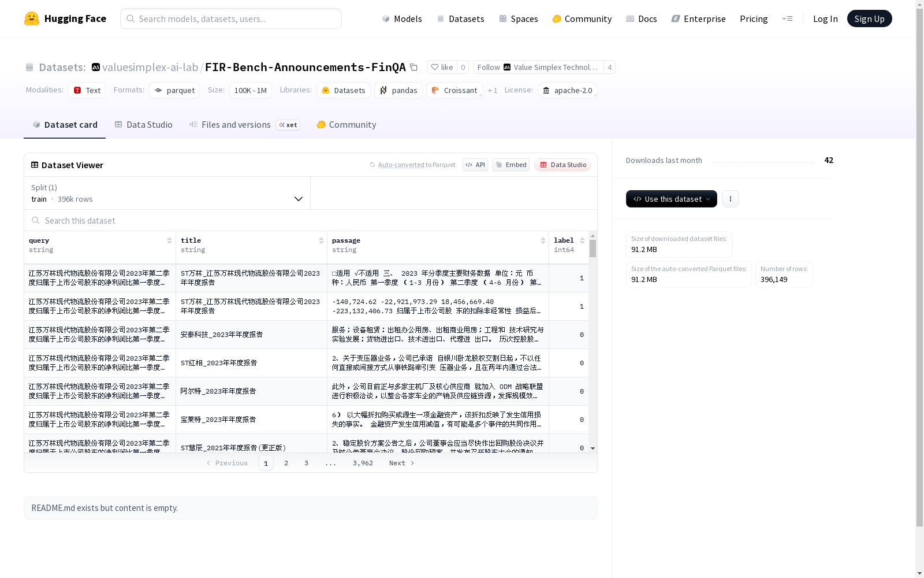
Task: Click the Text modality tag
Action: [x=87, y=90]
